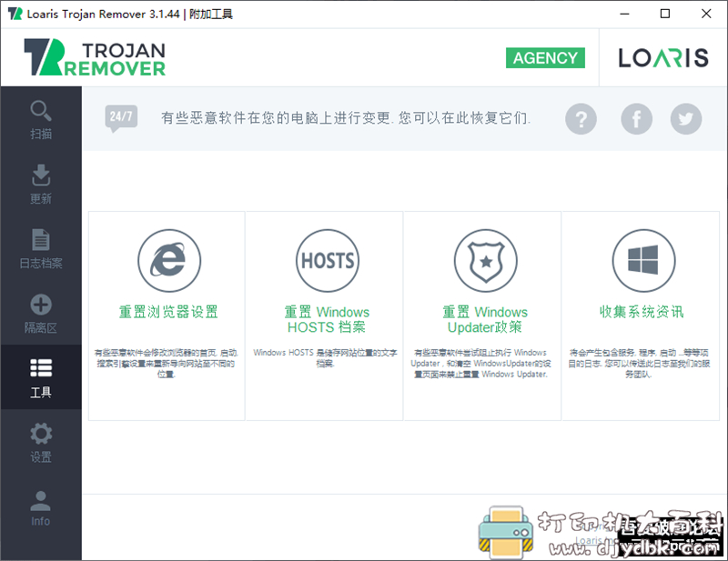The height and width of the screenshot is (561, 728).
Task: Click the 重置 Windows Updater政策 title
Action: [x=485, y=319]
